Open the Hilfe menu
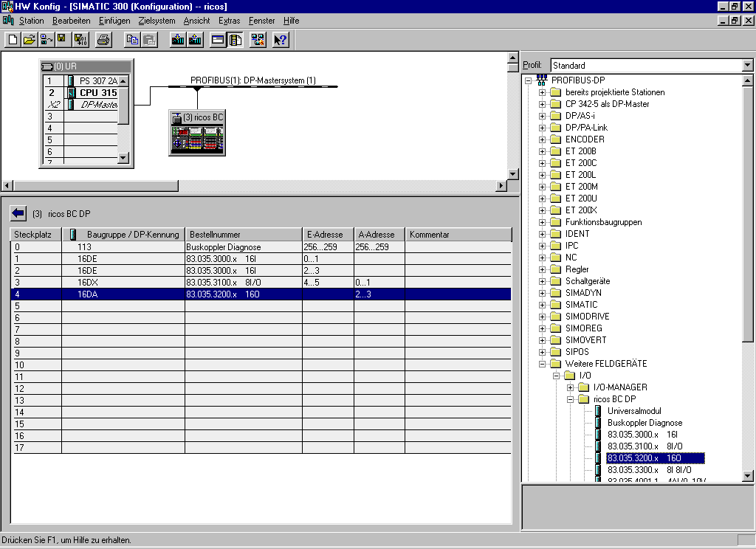This screenshot has width=756, height=549. pyautogui.click(x=291, y=21)
